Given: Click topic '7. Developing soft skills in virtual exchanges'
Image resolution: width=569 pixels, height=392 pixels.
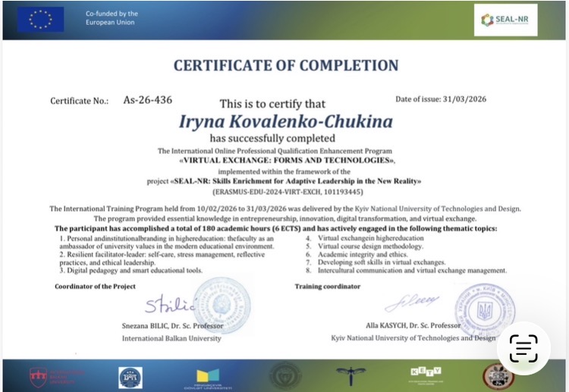Looking at the screenshot, I should (x=376, y=262).
